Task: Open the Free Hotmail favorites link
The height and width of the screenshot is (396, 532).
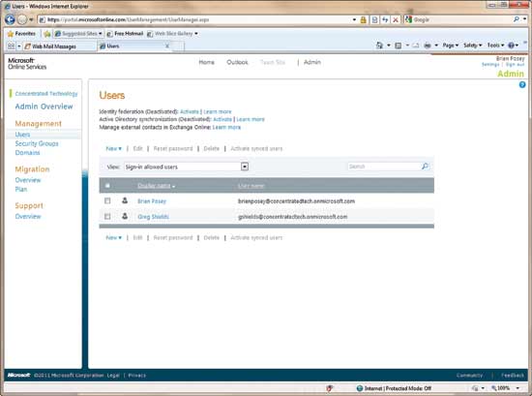Action: pyautogui.click(x=125, y=34)
